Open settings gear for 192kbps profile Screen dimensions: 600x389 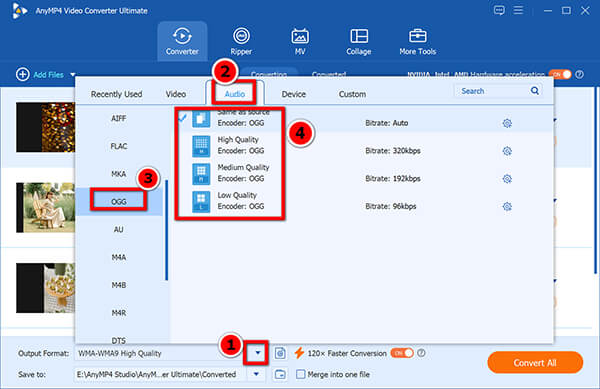pyautogui.click(x=507, y=179)
